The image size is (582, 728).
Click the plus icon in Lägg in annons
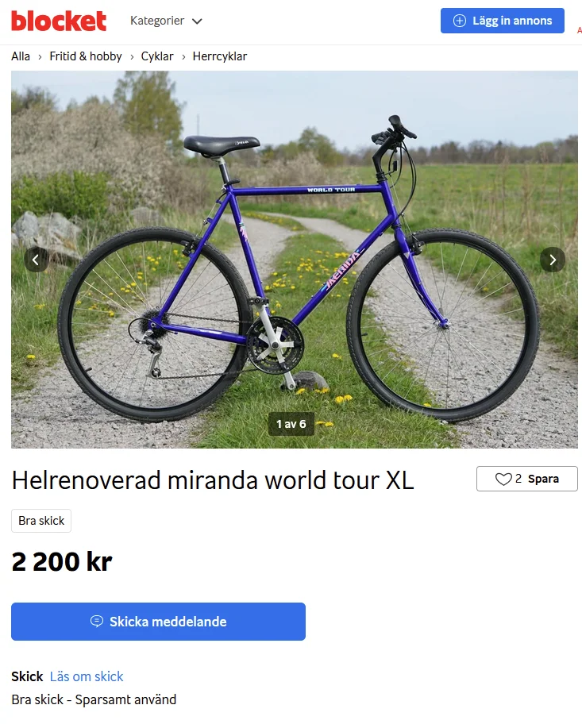pos(460,21)
